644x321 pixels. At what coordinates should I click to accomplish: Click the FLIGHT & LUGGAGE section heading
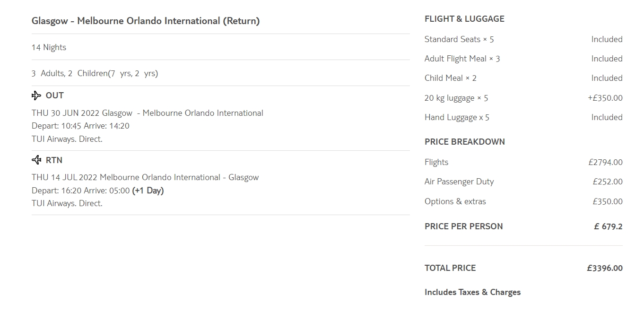464,19
